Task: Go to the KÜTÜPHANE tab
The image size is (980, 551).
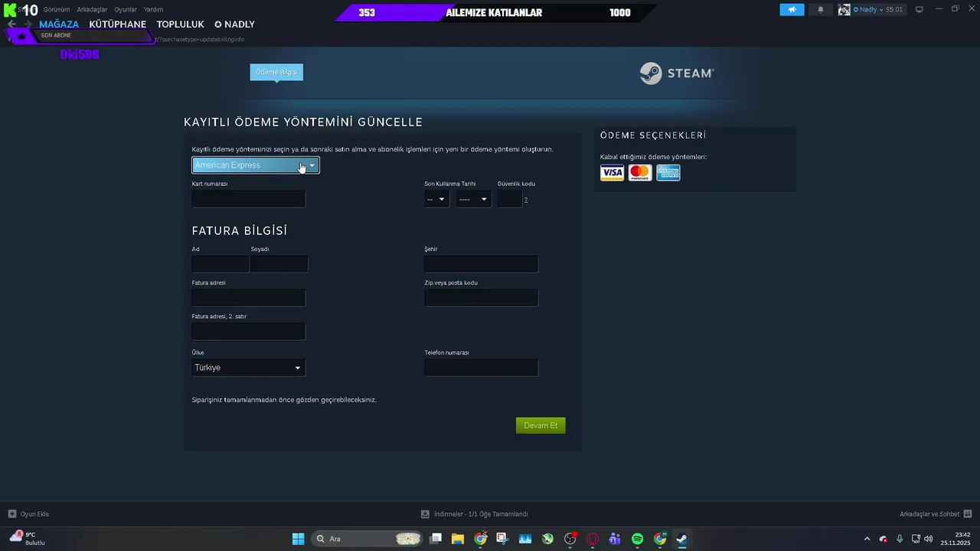Action: click(x=117, y=24)
